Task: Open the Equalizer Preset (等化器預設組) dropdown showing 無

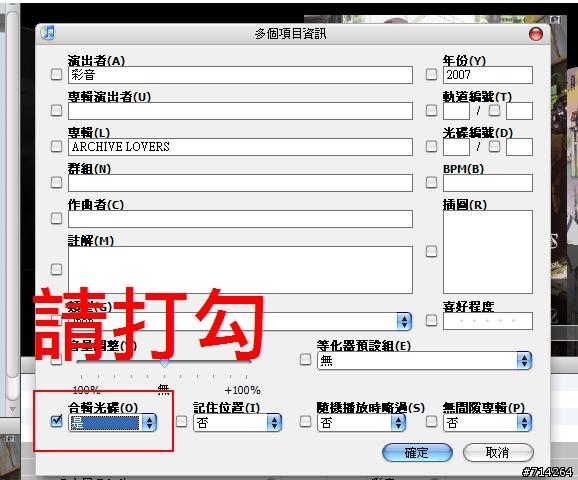Action: [424, 360]
